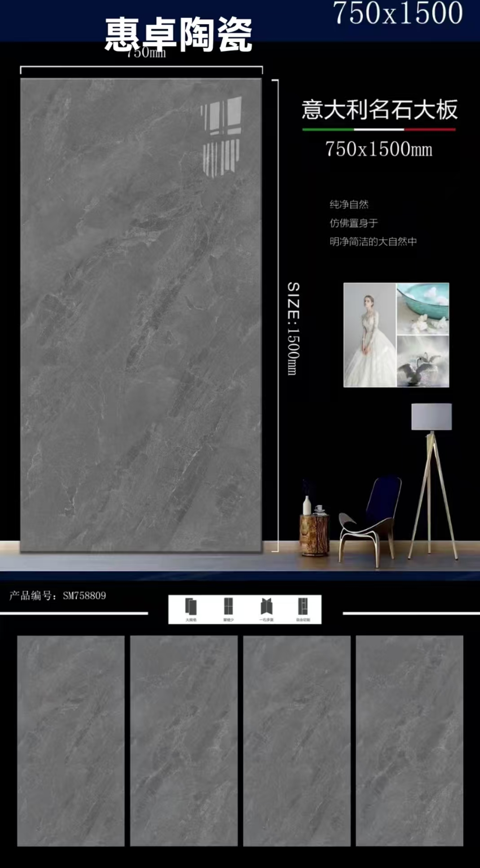The image size is (480, 868).
Task: Click the bookmatched folded-panels icon
Action: 267,606
